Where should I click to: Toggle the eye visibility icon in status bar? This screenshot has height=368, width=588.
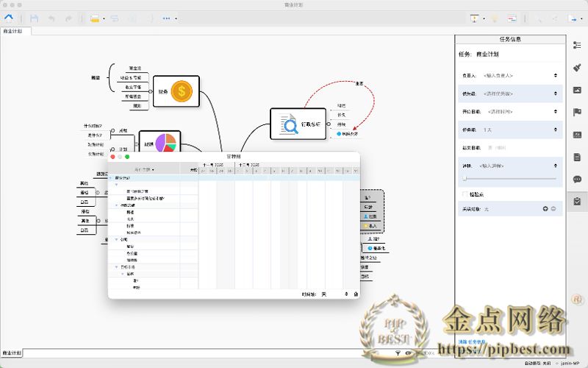pyautogui.click(x=408, y=353)
